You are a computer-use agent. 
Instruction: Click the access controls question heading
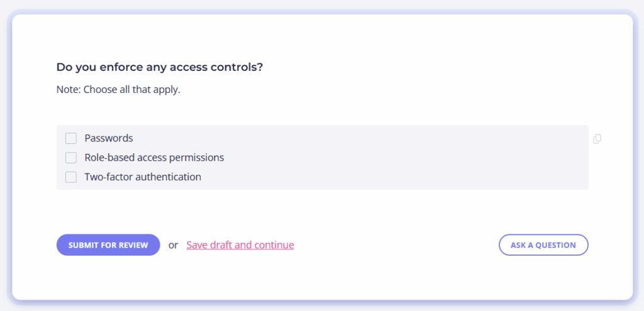click(159, 67)
